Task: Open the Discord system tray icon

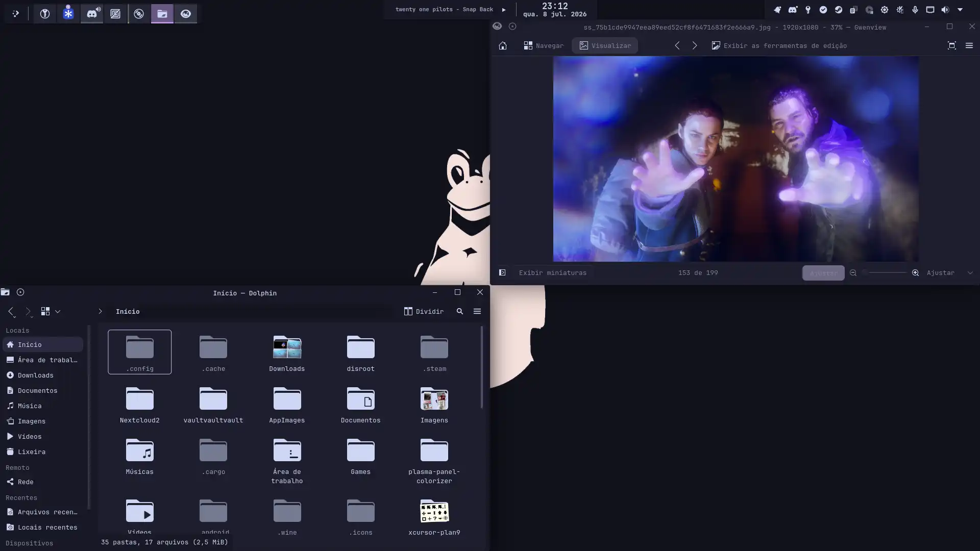Action: tap(793, 10)
